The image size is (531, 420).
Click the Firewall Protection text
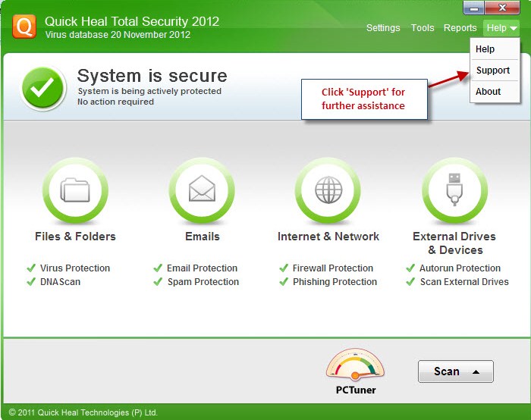(x=333, y=268)
